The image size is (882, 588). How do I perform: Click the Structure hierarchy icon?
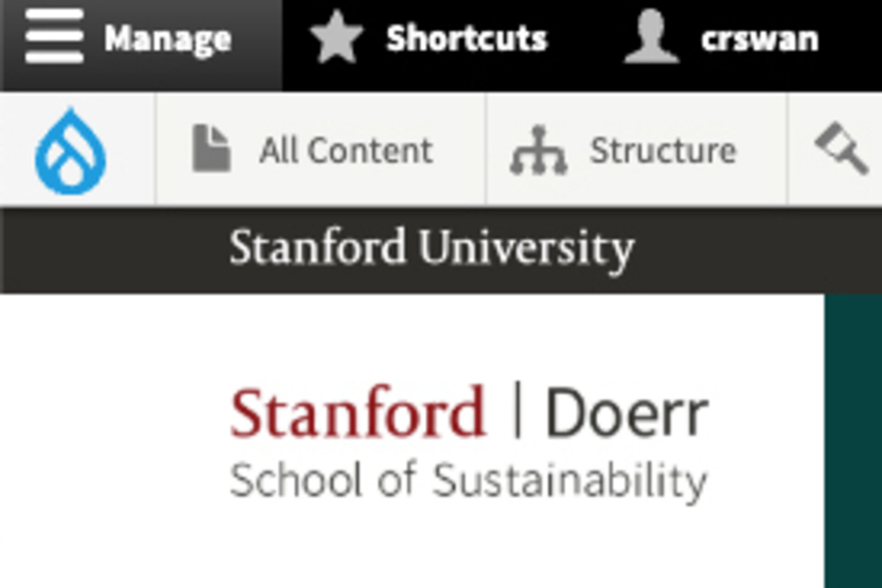(538, 150)
